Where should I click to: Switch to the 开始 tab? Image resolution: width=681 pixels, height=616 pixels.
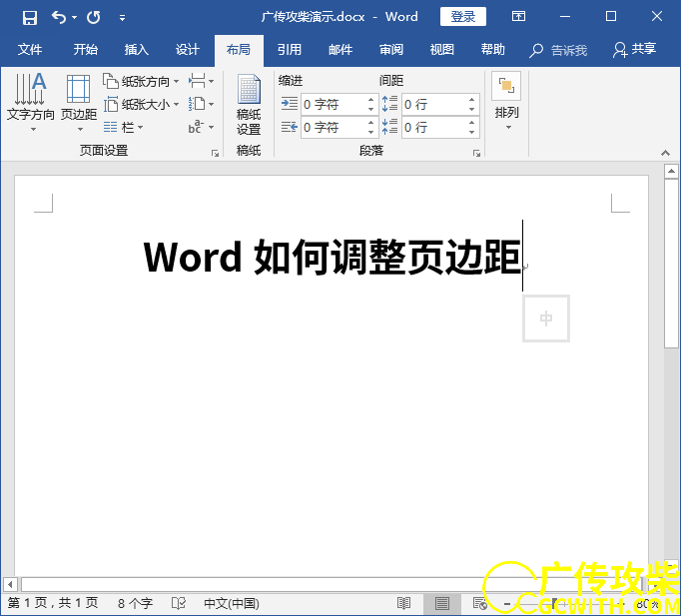pos(86,50)
